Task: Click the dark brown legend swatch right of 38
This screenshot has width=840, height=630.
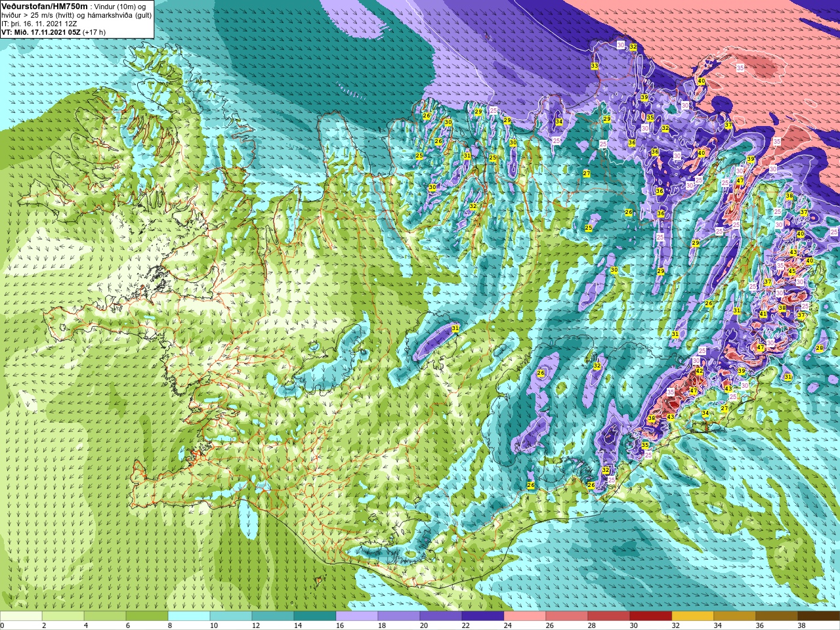Action: click(x=819, y=616)
